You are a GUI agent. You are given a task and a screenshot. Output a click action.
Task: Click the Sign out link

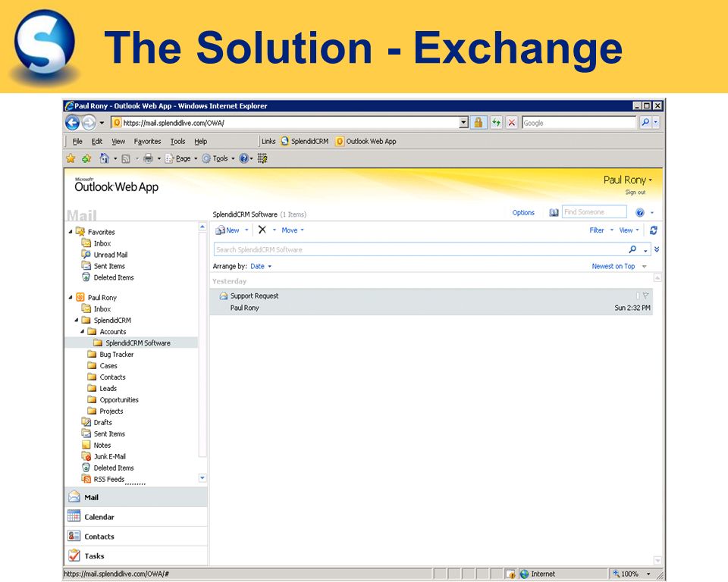[635, 192]
